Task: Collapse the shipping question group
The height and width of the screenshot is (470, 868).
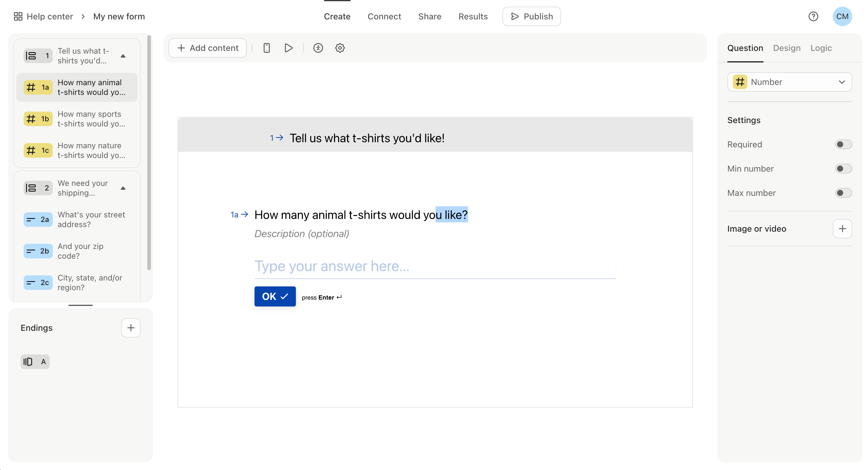Action: click(123, 188)
